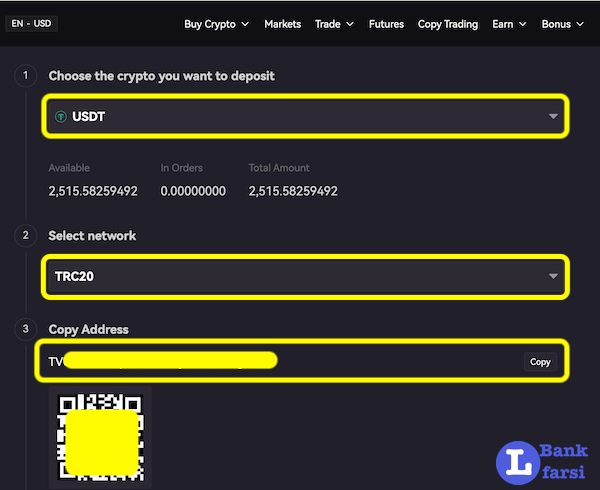The height and width of the screenshot is (490, 600).
Task: Open the Futures section
Action: coord(386,24)
